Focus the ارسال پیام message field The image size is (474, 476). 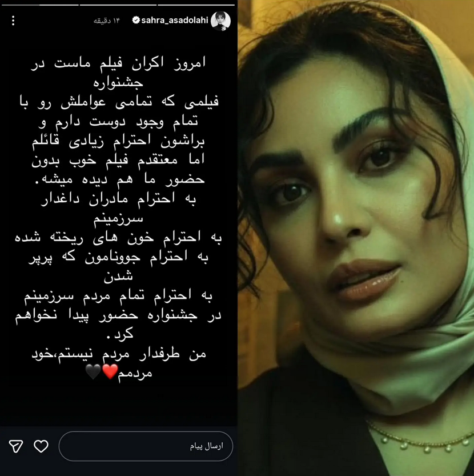click(x=146, y=446)
